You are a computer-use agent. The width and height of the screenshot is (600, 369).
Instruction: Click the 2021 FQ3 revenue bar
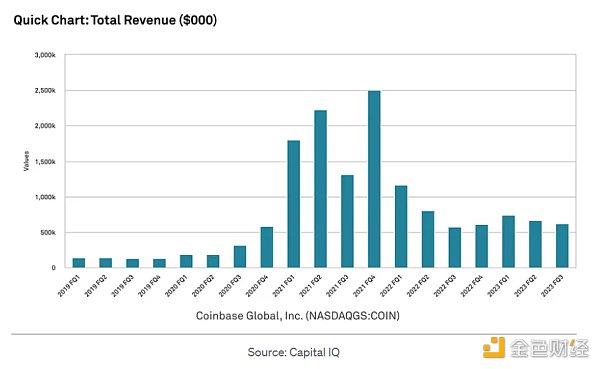(347, 221)
